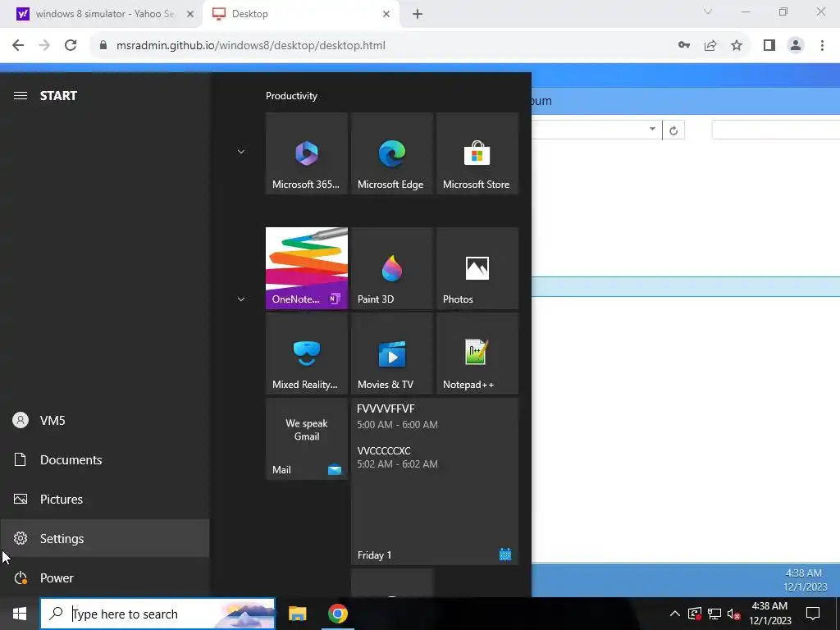
Task: Close the Yahoo search tab
Action: [x=190, y=15]
